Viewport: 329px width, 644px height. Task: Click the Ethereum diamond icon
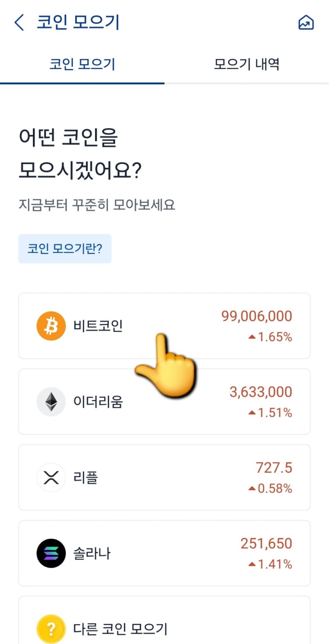tap(51, 401)
